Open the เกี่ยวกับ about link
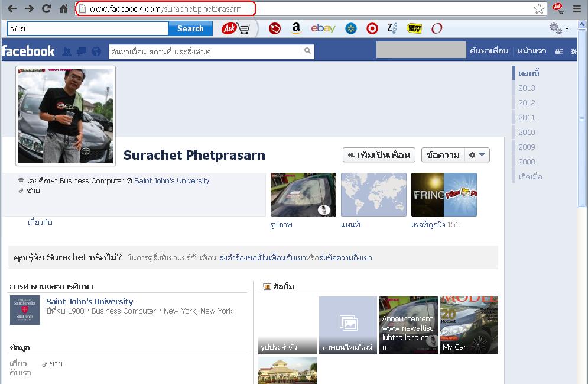The width and height of the screenshot is (588, 384). 40,222
